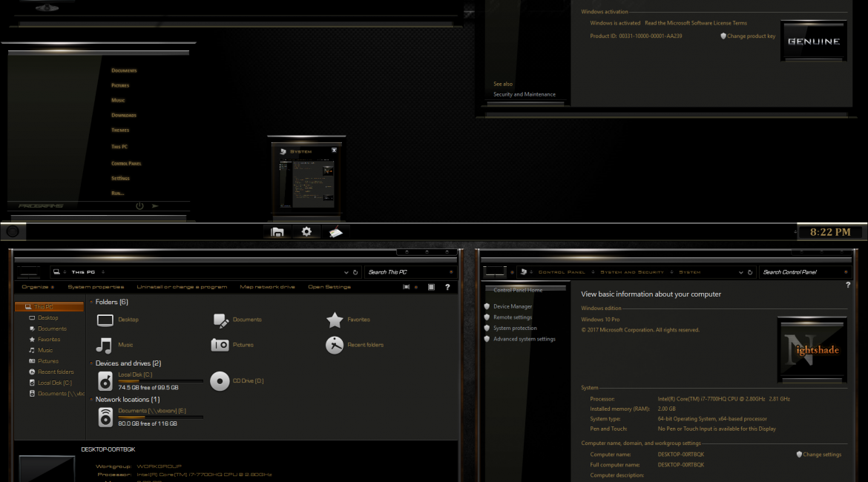Change the view layout in This PC
This screenshot has height=482, width=868.
[x=407, y=287]
